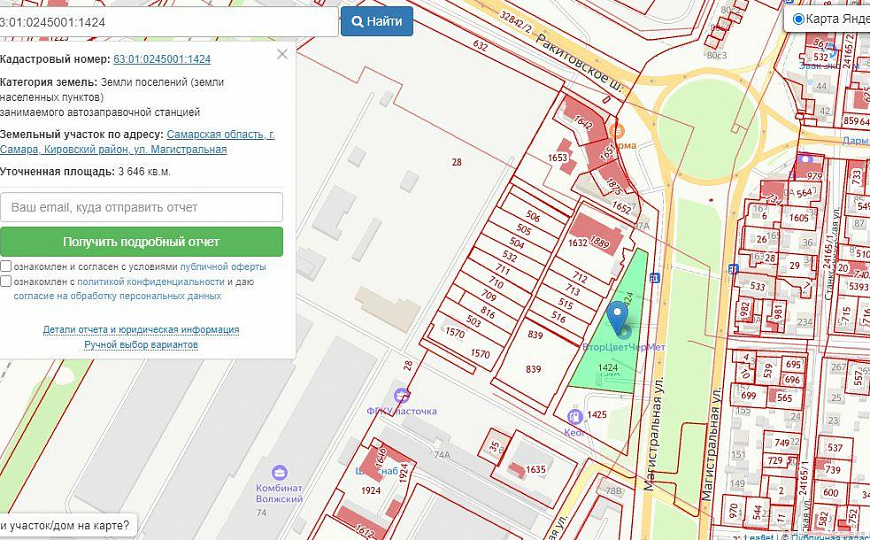Expand Ручной выбор вариантов
The image size is (870, 540).
141,345
